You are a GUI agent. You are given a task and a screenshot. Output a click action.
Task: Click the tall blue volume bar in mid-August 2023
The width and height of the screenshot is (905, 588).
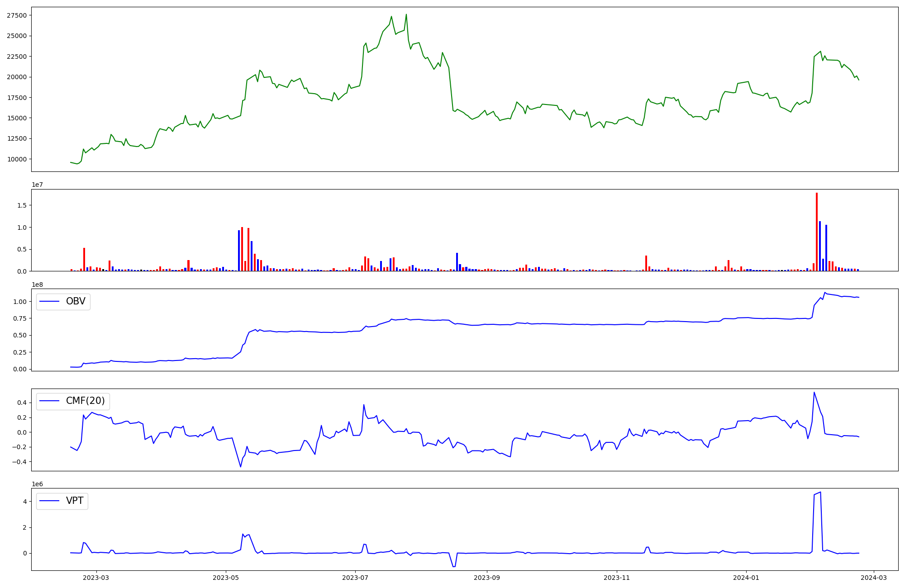[x=457, y=262]
